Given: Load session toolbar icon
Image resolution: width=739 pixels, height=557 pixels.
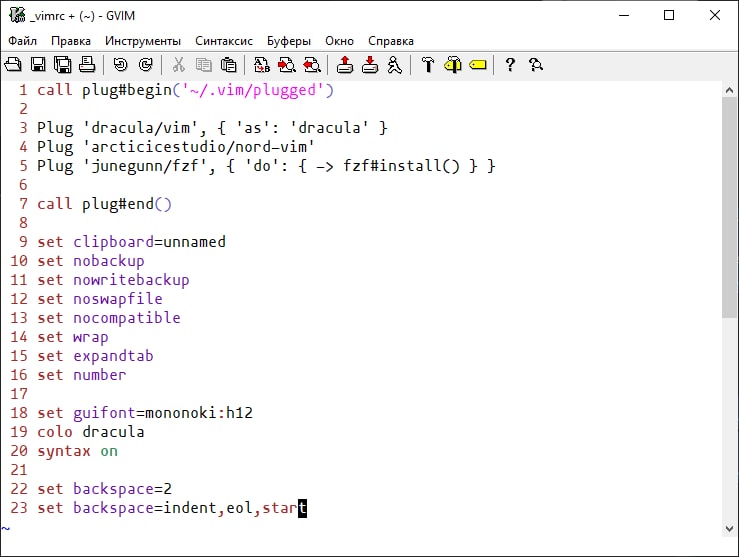Looking at the screenshot, I should click(x=345, y=65).
